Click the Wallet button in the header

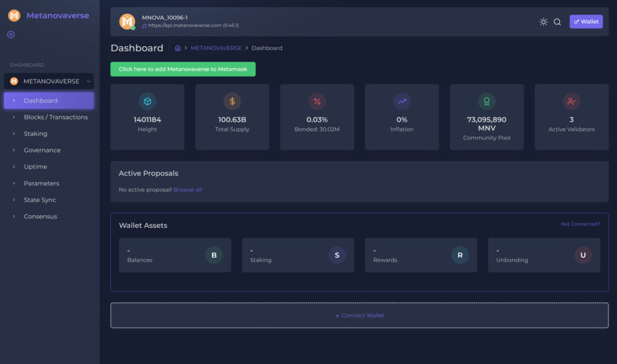tap(586, 22)
